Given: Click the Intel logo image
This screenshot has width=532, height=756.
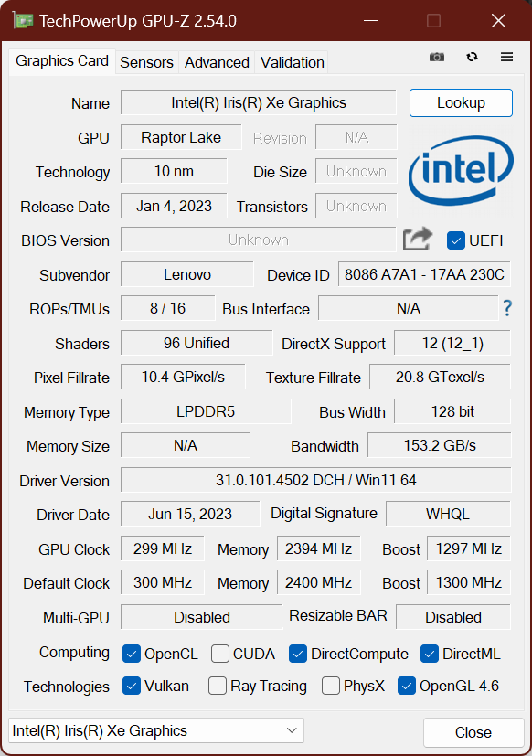Looking at the screenshot, I should [x=461, y=171].
